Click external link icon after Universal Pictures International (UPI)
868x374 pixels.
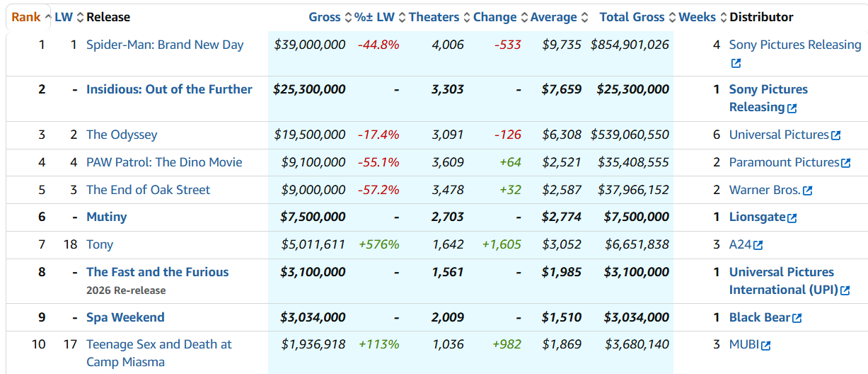click(x=844, y=290)
